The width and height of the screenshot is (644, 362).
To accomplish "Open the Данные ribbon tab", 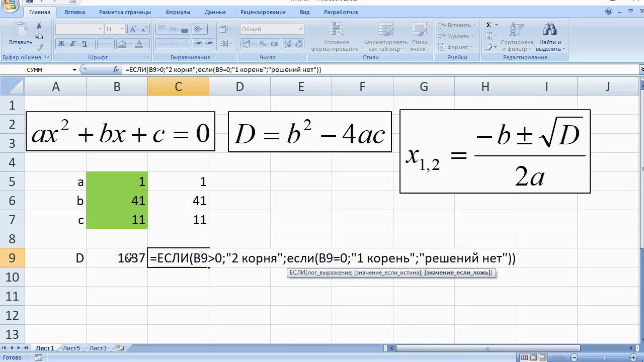I will pos(215,12).
